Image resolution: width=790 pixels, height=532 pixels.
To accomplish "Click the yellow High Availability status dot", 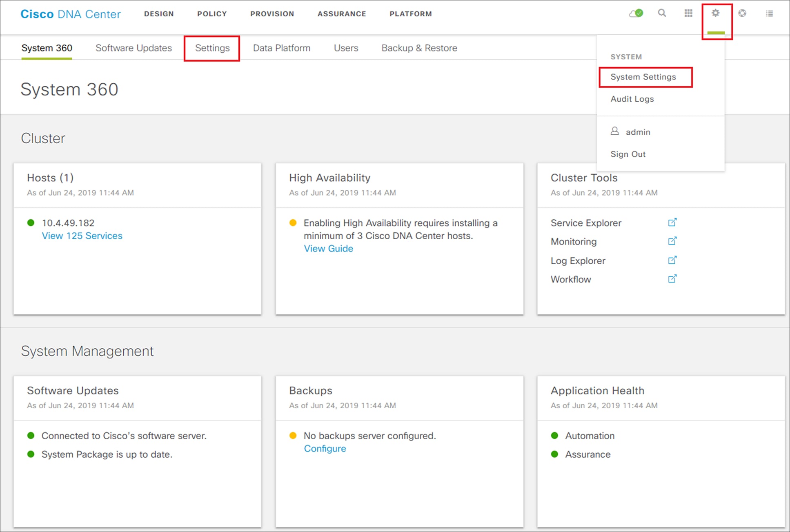I will pos(293,223).
